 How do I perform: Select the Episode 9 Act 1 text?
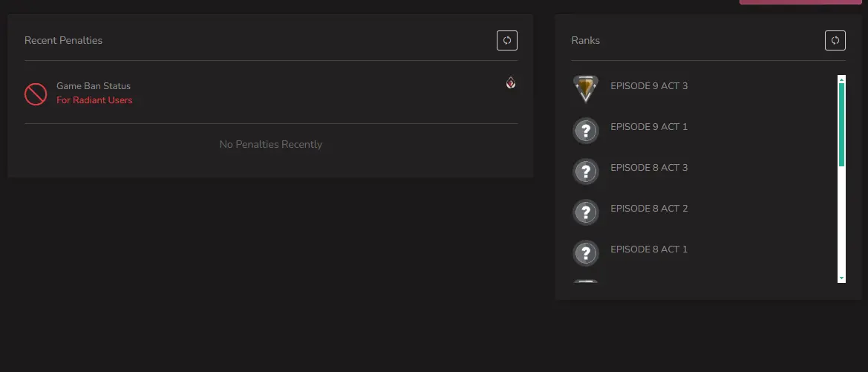pyautogui.click(x=649, y=127)
